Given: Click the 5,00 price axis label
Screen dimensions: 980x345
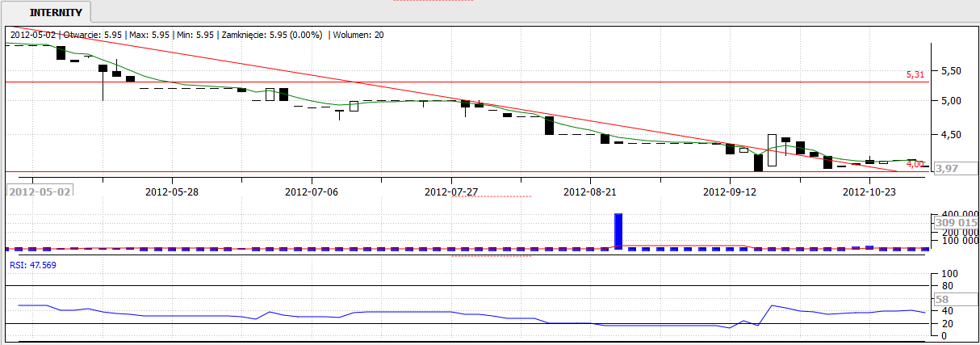Looking at the screenshot, I should click(x=950, y=101).
